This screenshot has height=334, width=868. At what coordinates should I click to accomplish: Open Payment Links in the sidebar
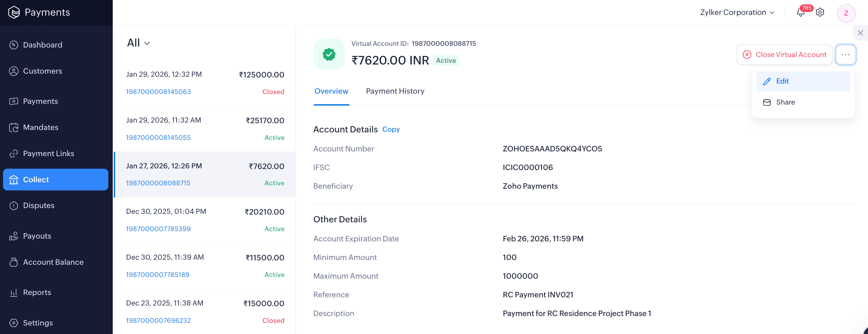pyautogui.click(x=48, y=153)
